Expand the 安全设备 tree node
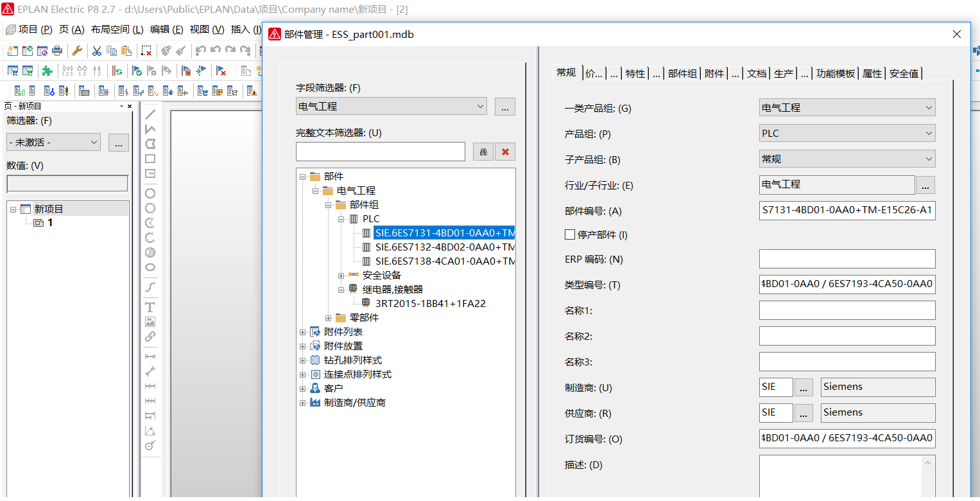The image size is (980, 501). [x=341, y=276]
